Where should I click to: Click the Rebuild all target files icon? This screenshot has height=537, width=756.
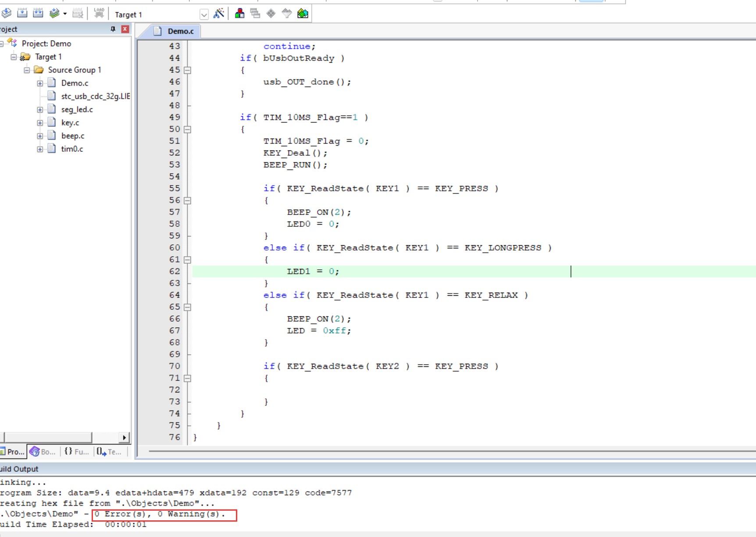coord(38,13)
